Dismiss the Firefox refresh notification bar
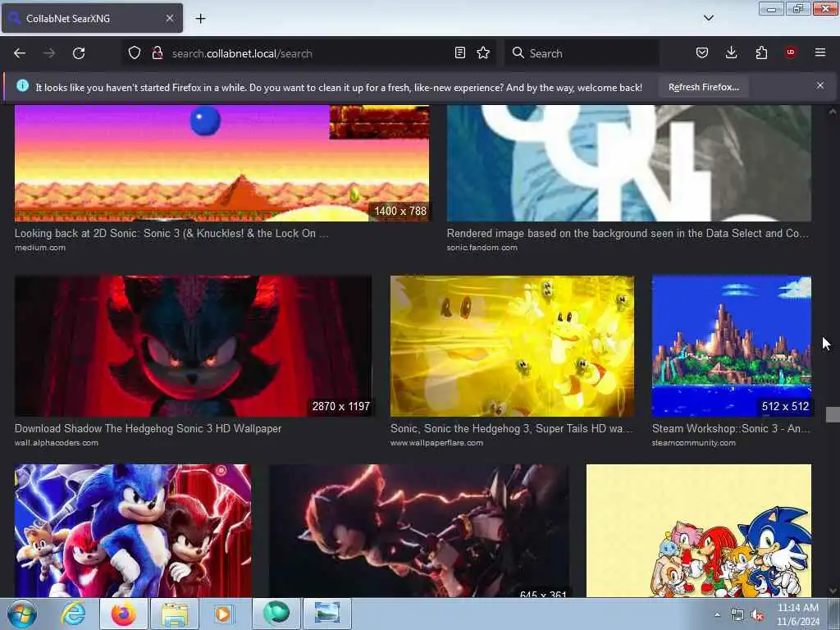Screen dimensions: 840x630 click(820, 85)
